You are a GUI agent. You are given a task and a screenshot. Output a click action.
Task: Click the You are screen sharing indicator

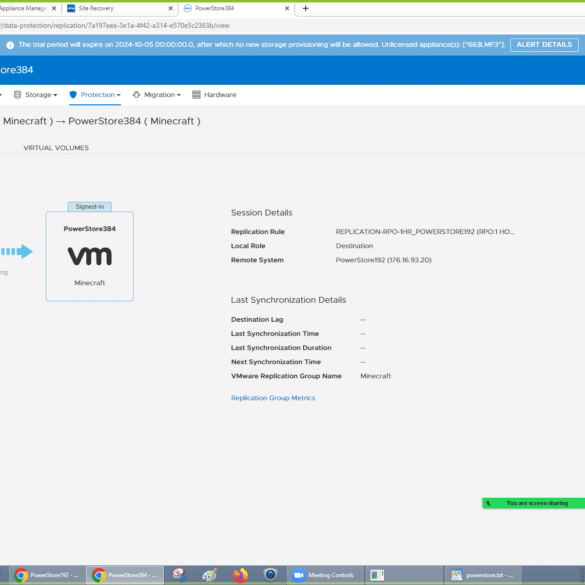pyautogui.click(x=534, y=503)
